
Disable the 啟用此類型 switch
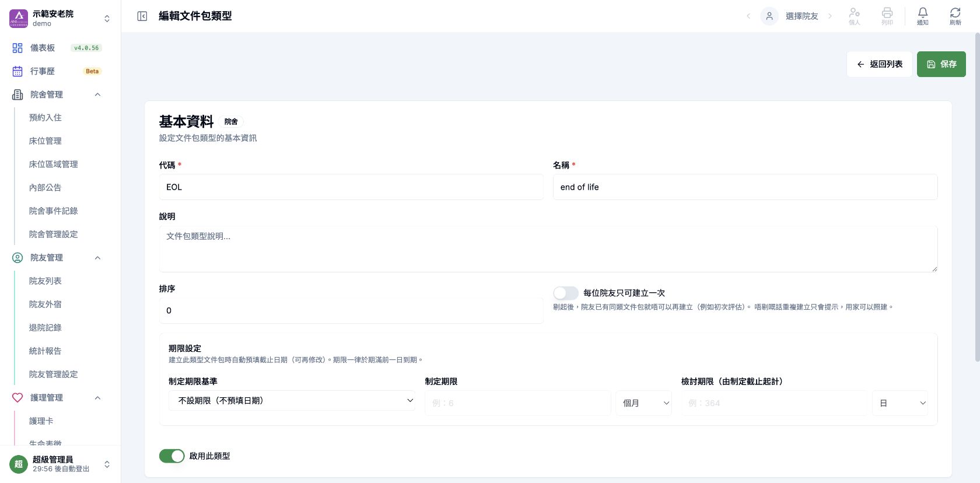172,456
